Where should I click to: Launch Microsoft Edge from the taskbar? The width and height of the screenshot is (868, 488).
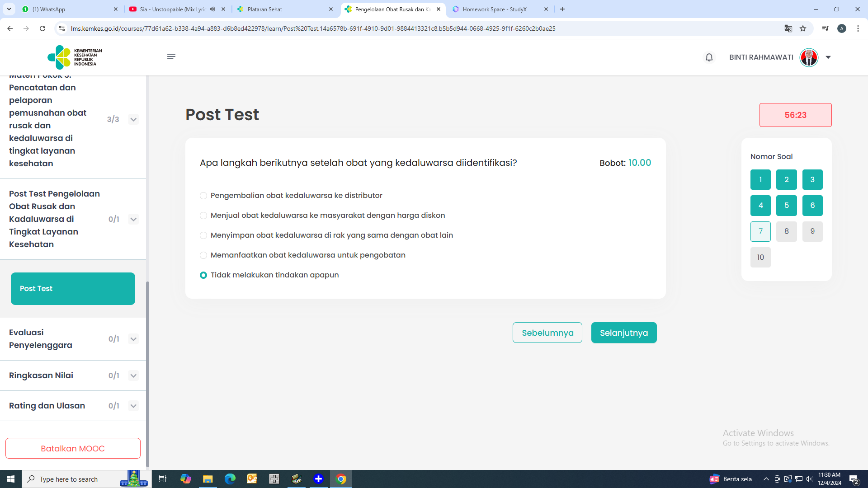pyautogui.click(x=230, y=479)
